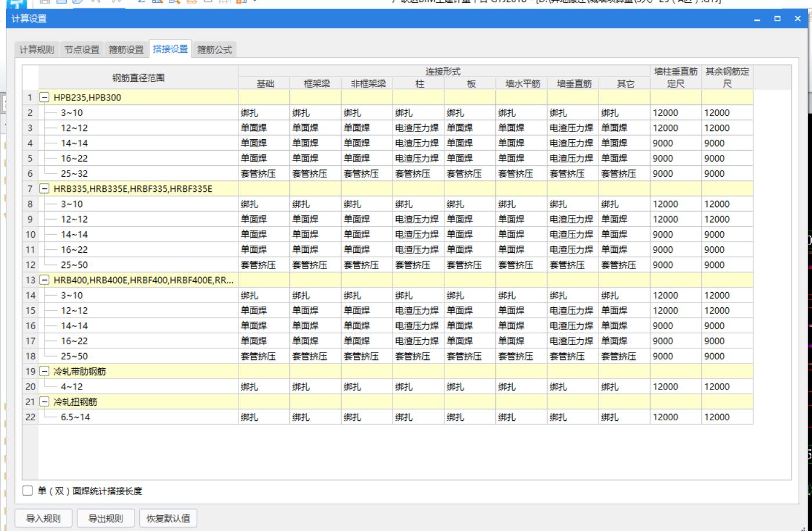Edit the 板 cell 套管挤压 in row 6
Screen dimensions: 812x531
[470, 173]
